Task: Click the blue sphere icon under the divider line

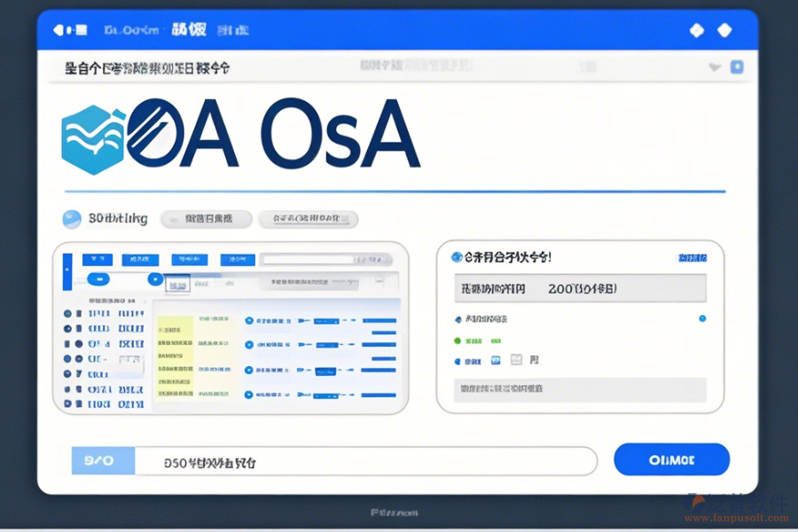Action: [x=72, y=219]
